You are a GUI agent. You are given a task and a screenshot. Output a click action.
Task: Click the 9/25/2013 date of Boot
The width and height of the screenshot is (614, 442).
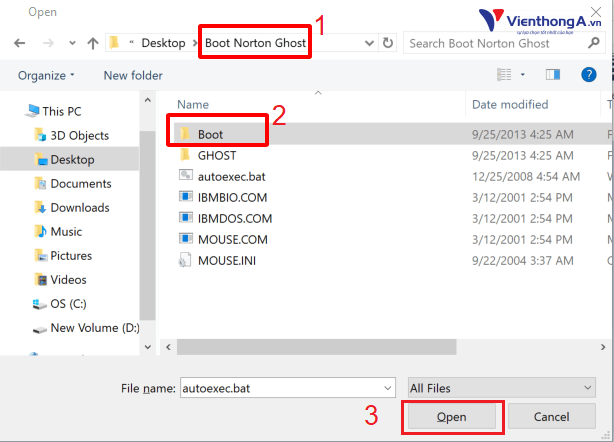522,134
